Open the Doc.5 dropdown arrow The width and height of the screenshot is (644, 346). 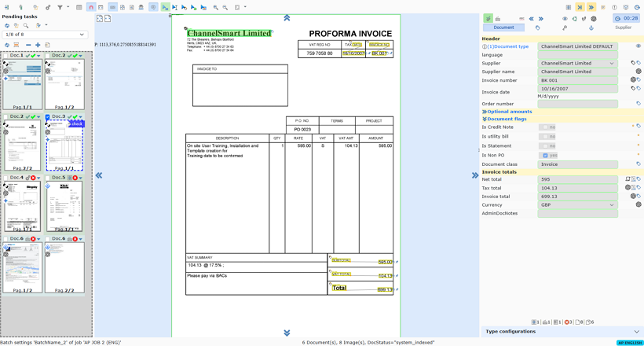coord(80,178)
